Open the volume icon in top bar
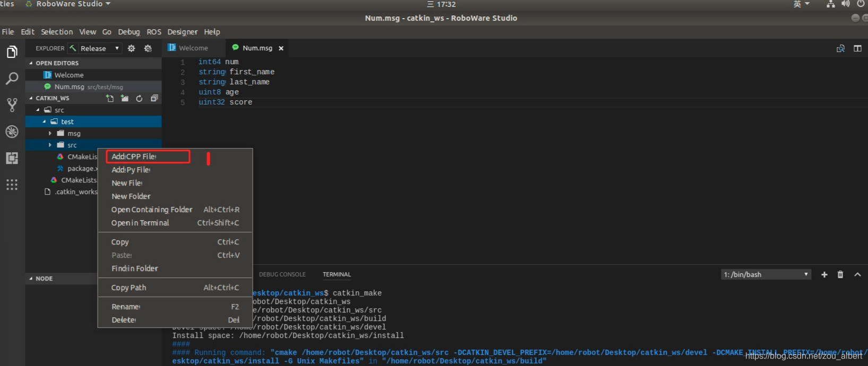 846,4
